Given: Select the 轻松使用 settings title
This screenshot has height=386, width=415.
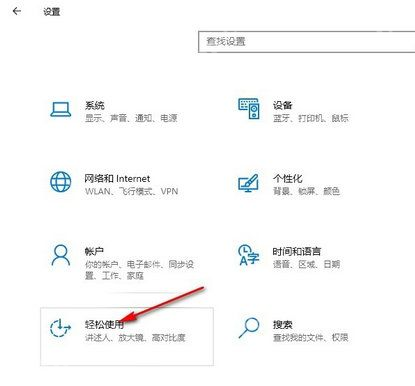Looking at the screenshot, I should [104, 325].
